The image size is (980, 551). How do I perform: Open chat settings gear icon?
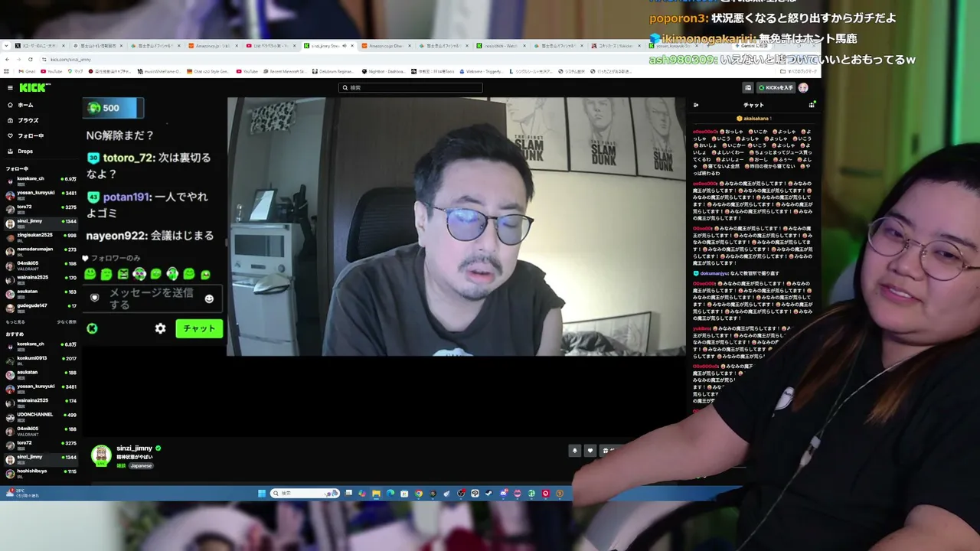160,328
